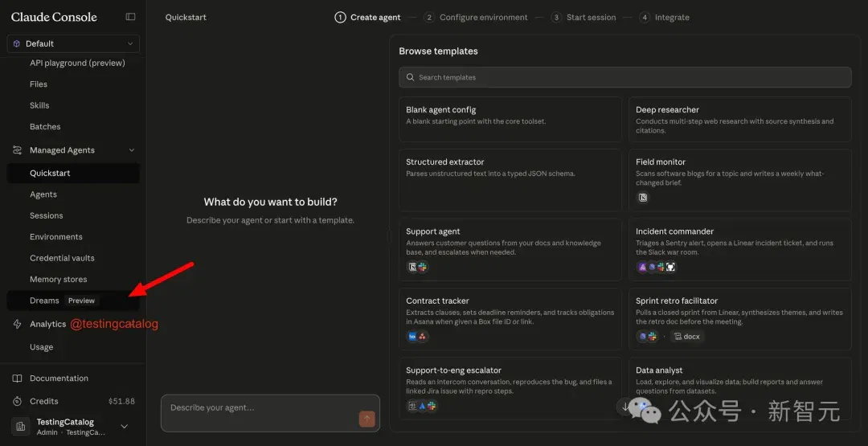Choose the Field monitor template

point(739,180)
